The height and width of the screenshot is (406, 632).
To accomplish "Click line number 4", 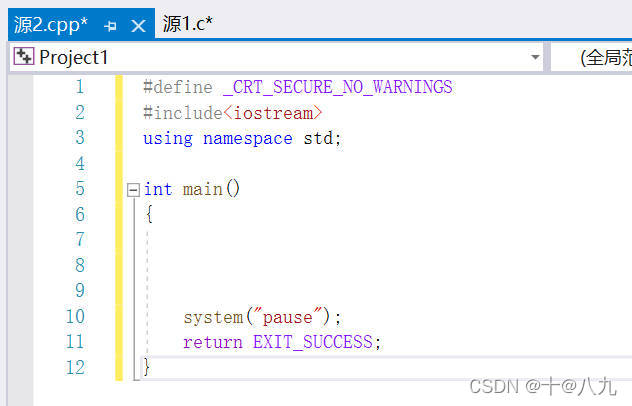I will pyautogui.click(x=80, y=164).
